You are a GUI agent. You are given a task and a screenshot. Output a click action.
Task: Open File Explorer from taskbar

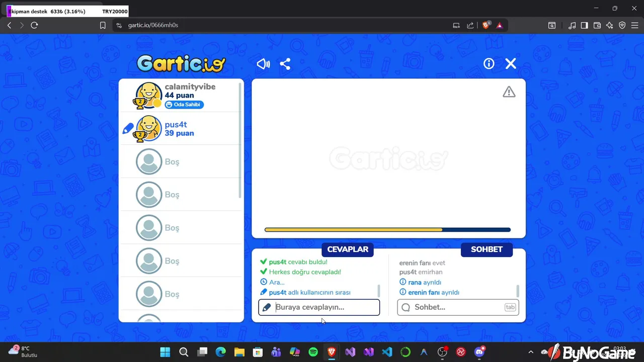239,352
